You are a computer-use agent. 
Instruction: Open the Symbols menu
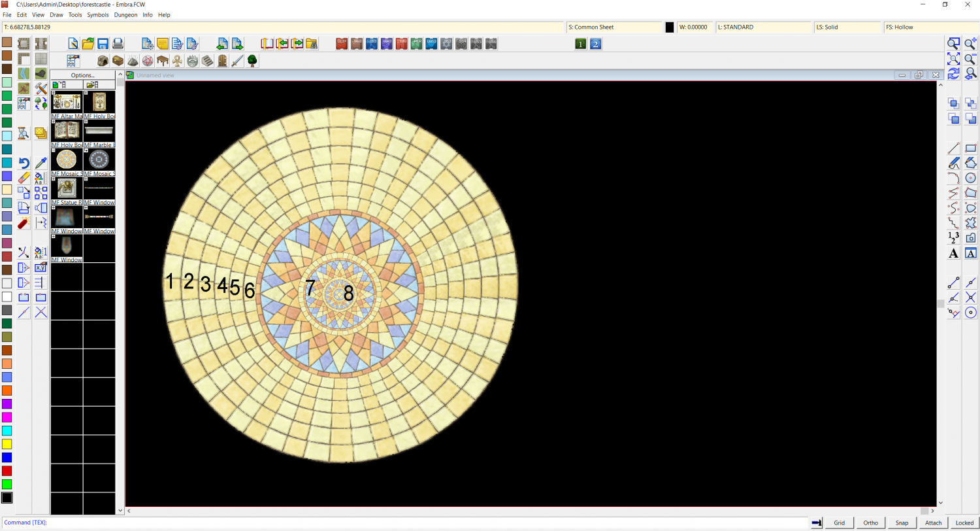click(98, 14)
